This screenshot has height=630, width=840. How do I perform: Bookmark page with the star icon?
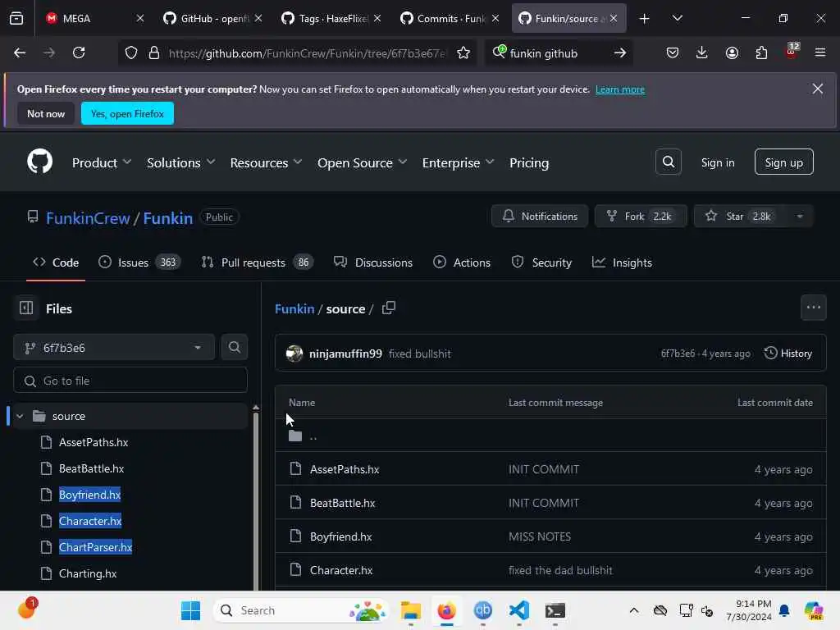[x=463, y=52]
